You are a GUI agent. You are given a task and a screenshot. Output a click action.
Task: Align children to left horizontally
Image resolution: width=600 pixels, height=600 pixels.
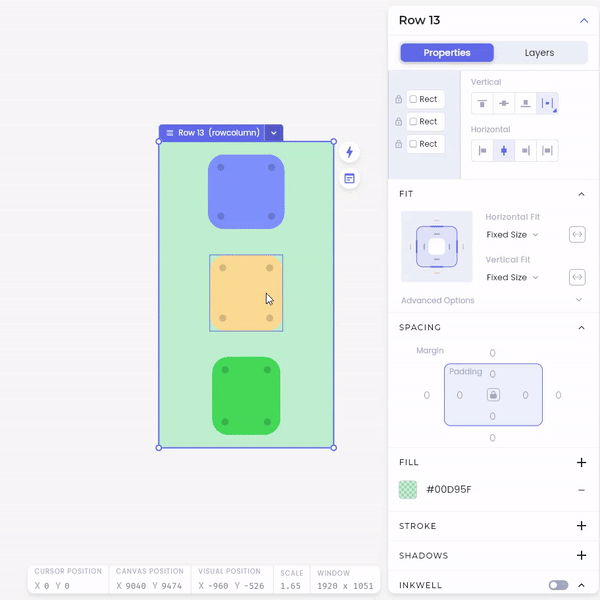[x=482, y=151]
